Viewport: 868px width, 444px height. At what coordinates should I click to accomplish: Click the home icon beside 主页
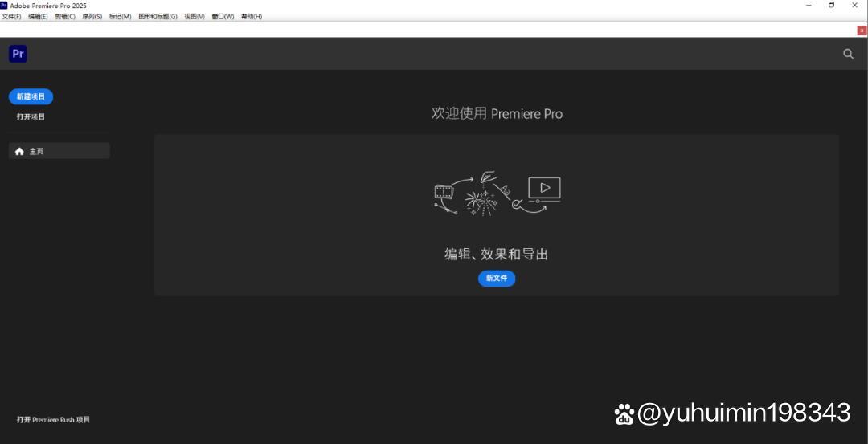pos(19,151)
